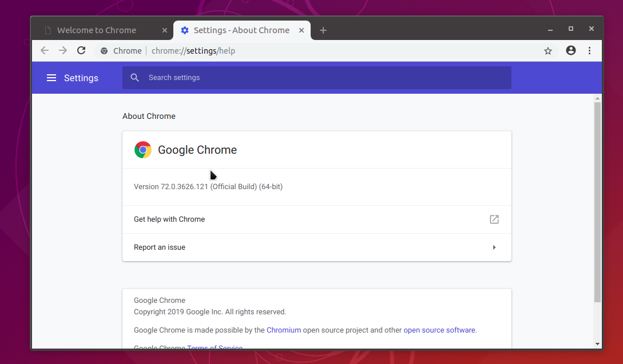Open a new tab with the plus button
The width and height of the screenshot is (623, 364).
pos(323,30)
